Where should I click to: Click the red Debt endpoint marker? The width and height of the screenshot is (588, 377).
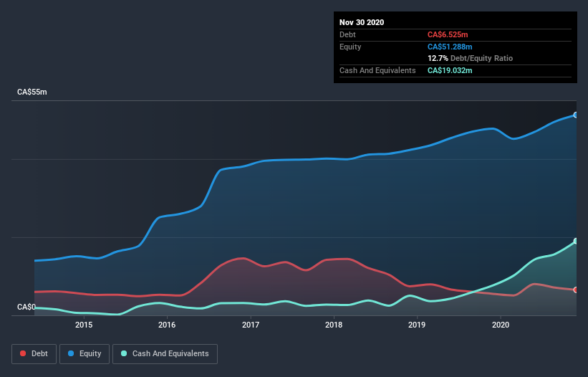[576, 290]
